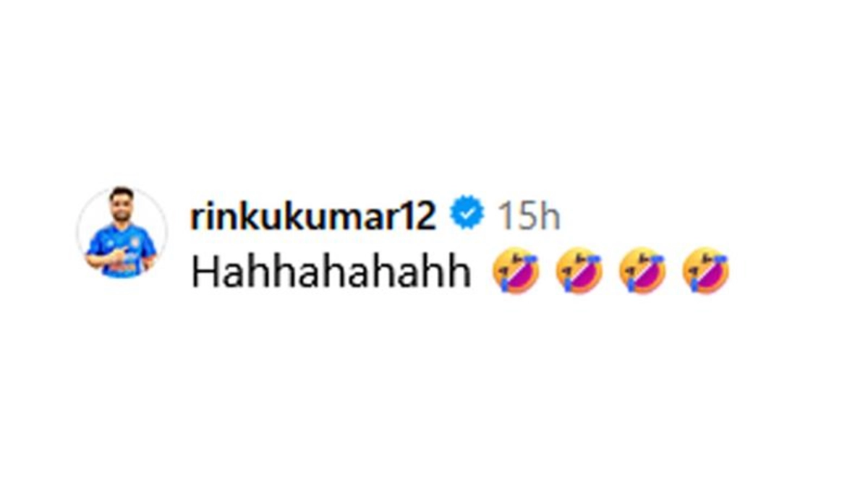Click the rolling-laugh emoji right after Hahhahahahh
The image size is (868, 488).
pyautogui.click(x=515, y=271)
